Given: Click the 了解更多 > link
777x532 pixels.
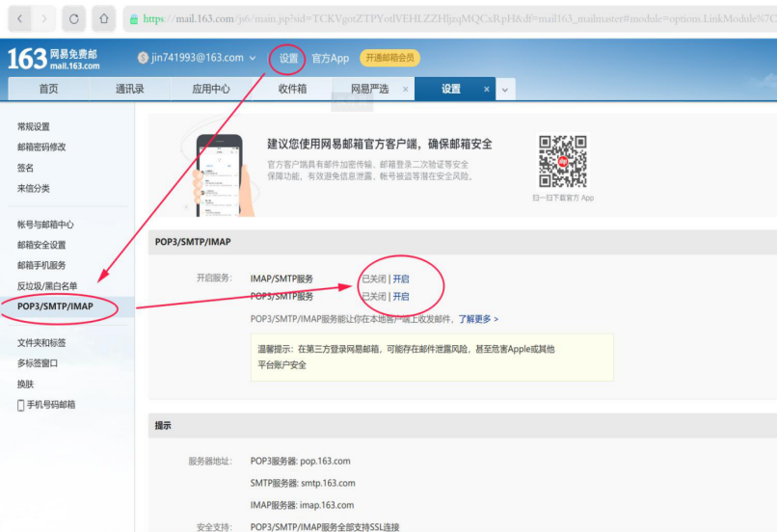Looking at the screenshot, I should 478,319.
